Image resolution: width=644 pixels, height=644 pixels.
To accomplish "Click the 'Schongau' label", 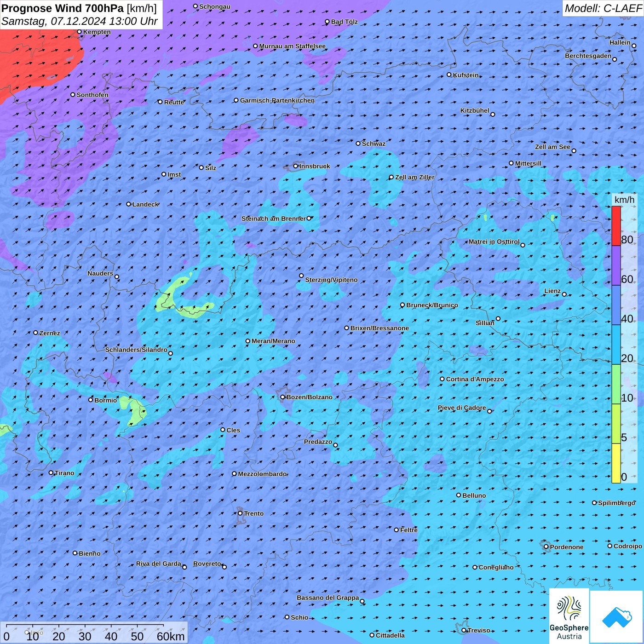I will [x=215, y=6].
